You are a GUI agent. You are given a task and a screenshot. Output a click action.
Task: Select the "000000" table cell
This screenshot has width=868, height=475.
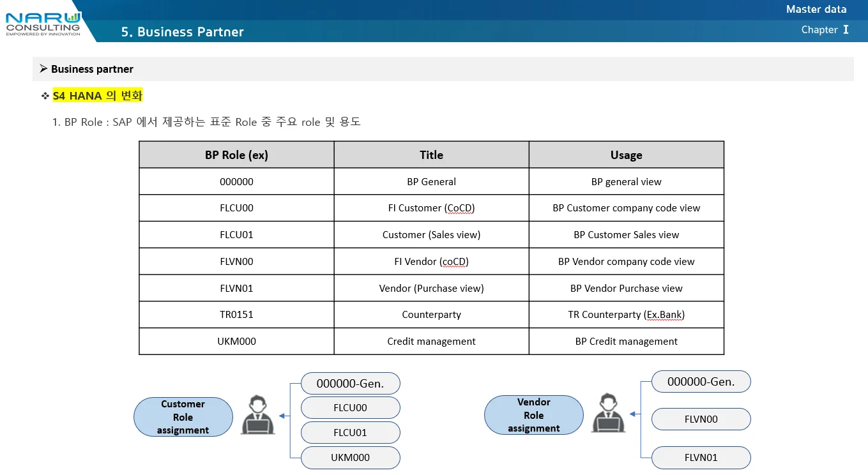(236, 181)
